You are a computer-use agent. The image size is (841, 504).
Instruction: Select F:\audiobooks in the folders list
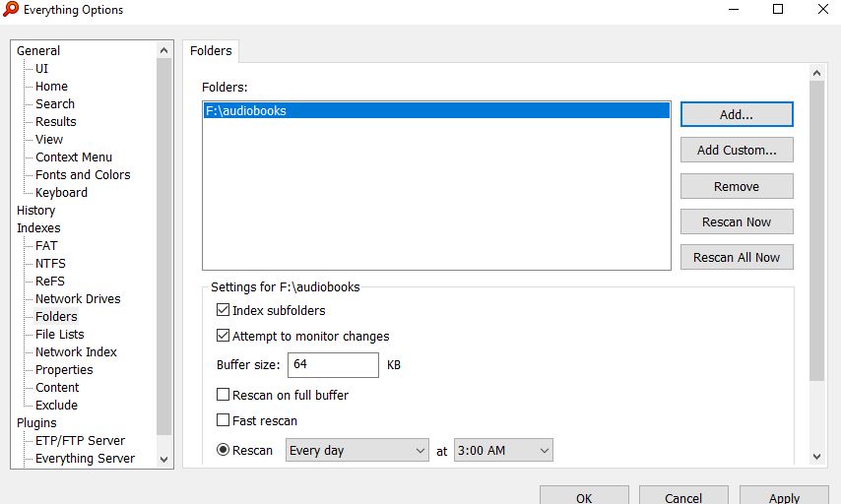[x=436, y=110]
